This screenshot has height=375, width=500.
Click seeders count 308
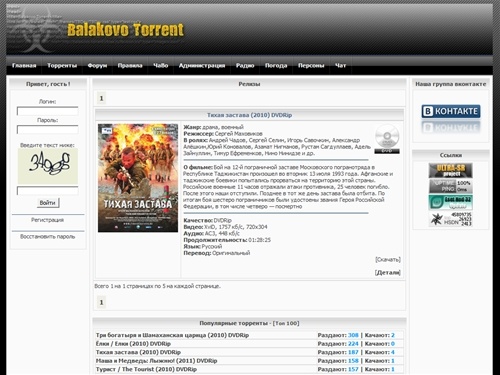tap(353, 335)
